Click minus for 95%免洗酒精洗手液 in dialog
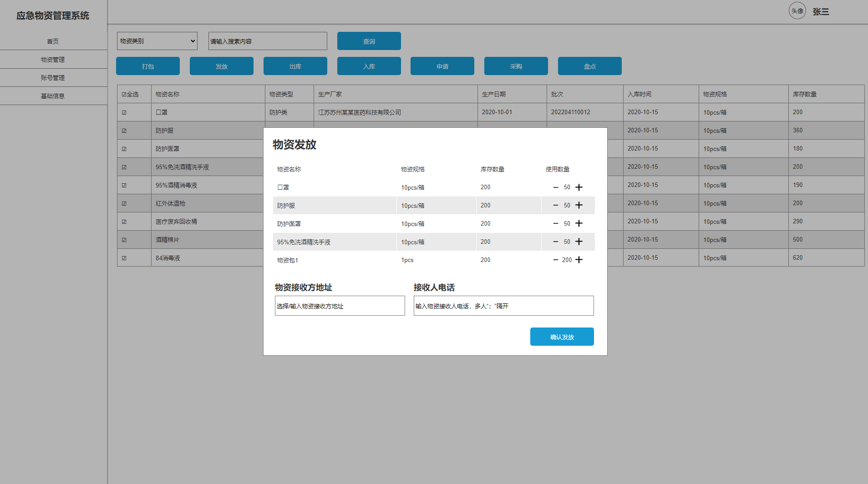Image resolution: width=868 pixels, height=484 pixels. click(x=556, y=242)
